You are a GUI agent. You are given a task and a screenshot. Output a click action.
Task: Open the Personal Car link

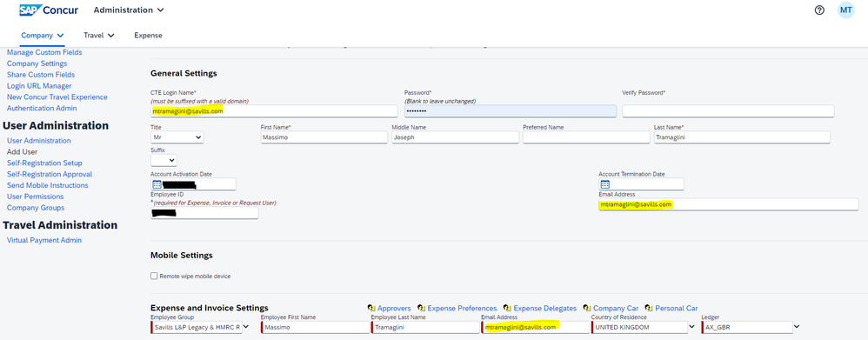coord(677,308)
